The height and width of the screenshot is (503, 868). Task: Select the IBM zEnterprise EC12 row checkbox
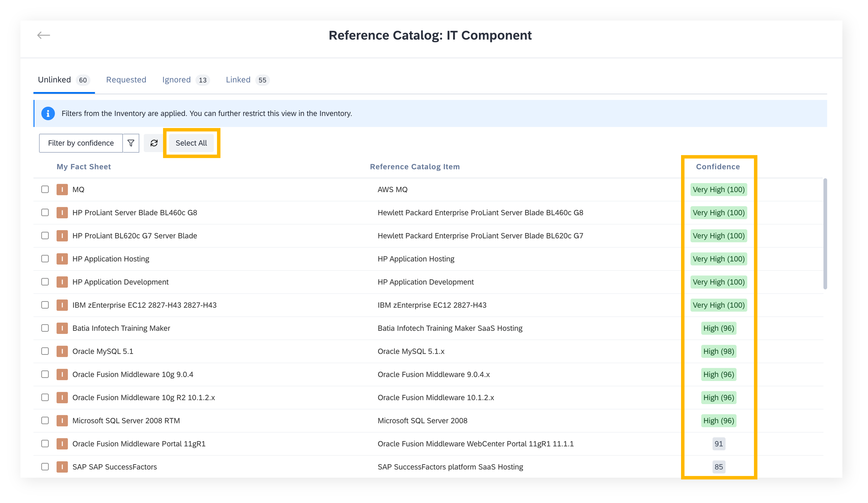tap(45, 305)
